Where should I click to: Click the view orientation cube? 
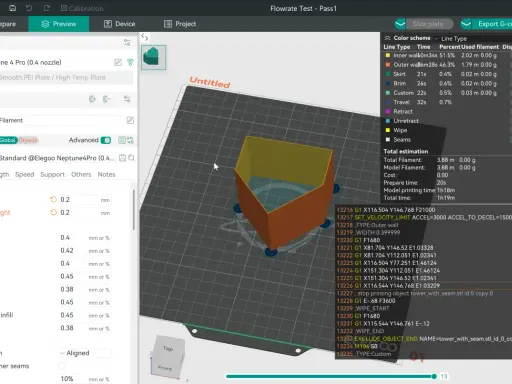pos(168,357)
